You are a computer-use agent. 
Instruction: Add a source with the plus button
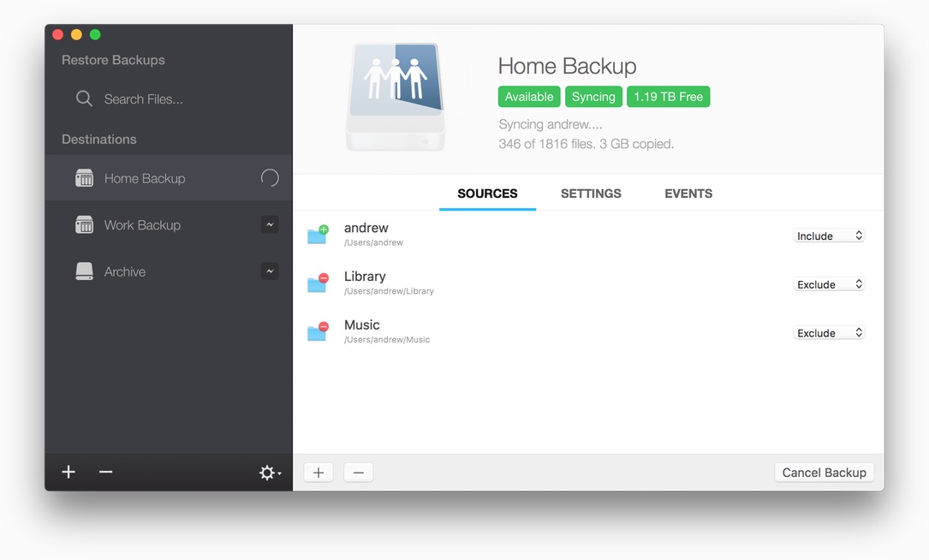(319, 473)
